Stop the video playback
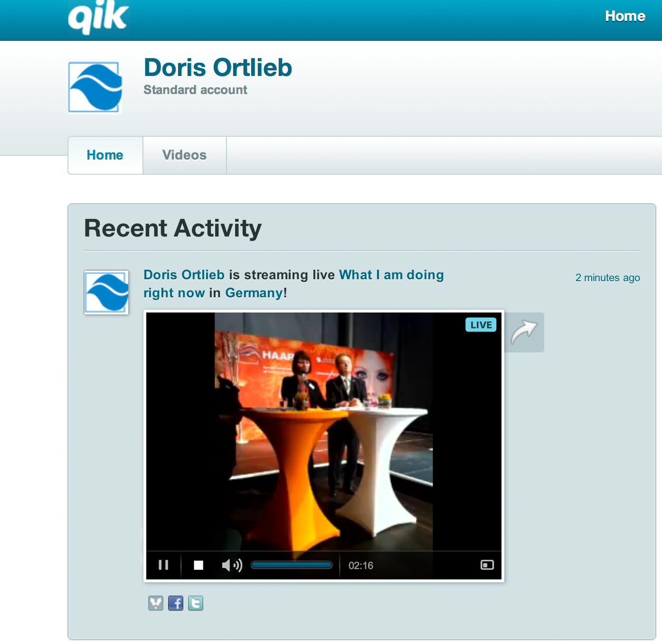The width and height of the screenshot is (662, 644). 199,565
